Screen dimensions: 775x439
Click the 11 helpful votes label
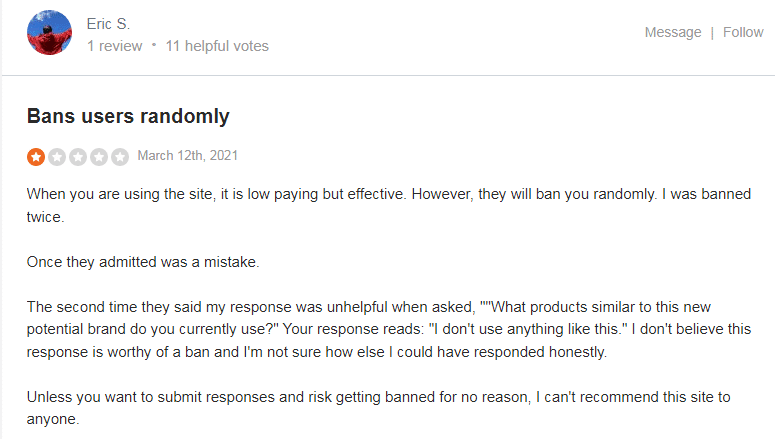pos(217,46)
